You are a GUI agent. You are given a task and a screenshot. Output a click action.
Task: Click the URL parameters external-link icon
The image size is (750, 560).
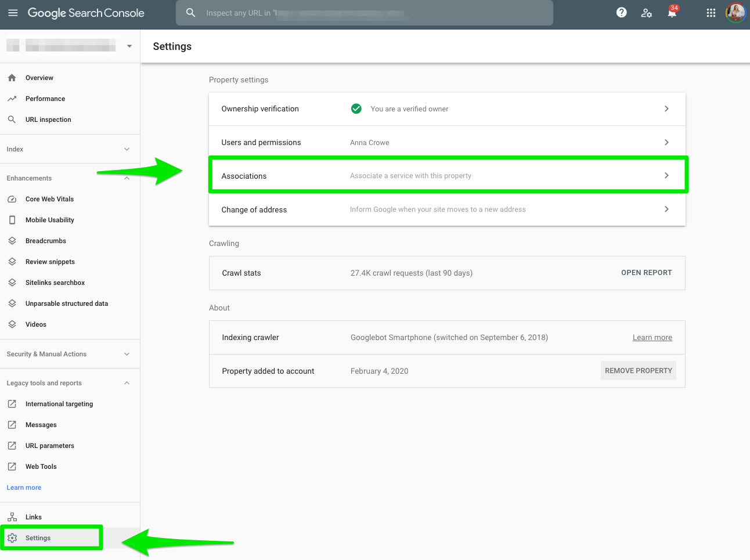point(12,446)
